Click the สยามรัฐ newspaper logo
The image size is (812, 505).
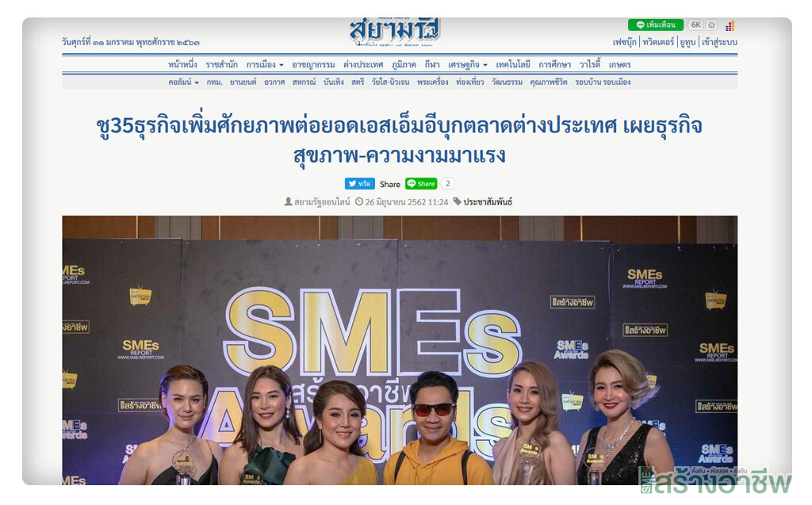395,33
